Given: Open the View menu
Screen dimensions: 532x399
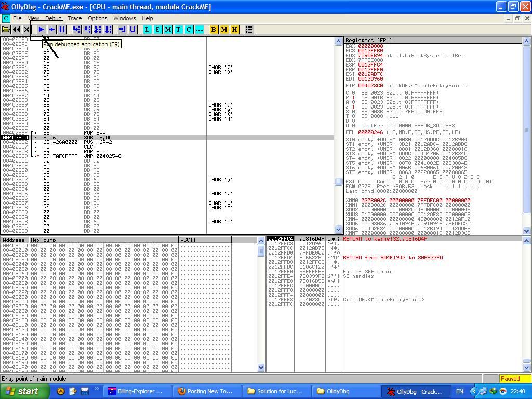Looking at the screenshot, I should (33, 18).
